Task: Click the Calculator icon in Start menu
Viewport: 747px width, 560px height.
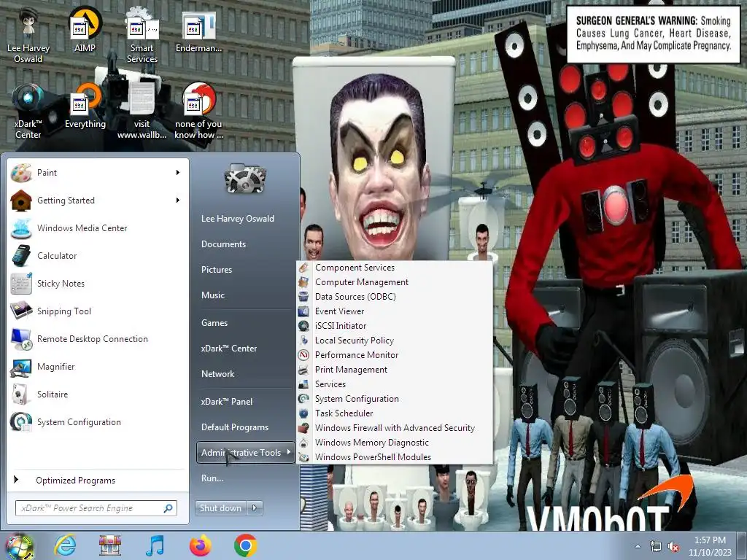Action: [21, 256]
